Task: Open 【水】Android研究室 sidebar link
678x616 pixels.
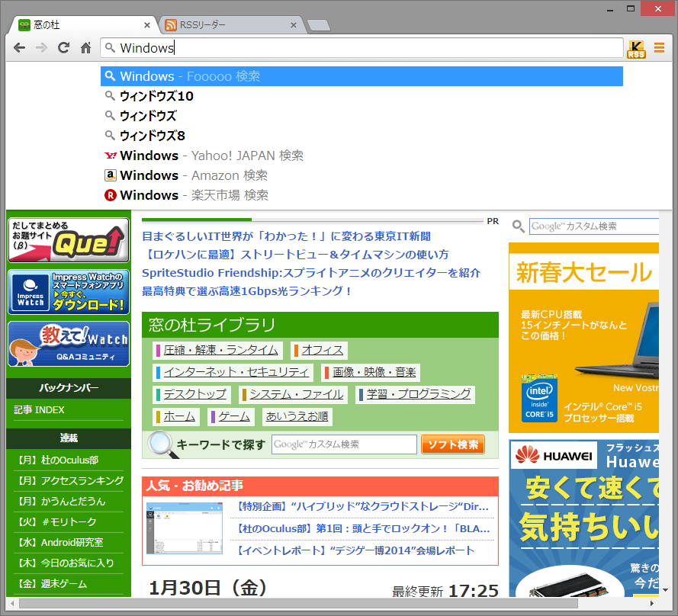Action: (59, 543)
